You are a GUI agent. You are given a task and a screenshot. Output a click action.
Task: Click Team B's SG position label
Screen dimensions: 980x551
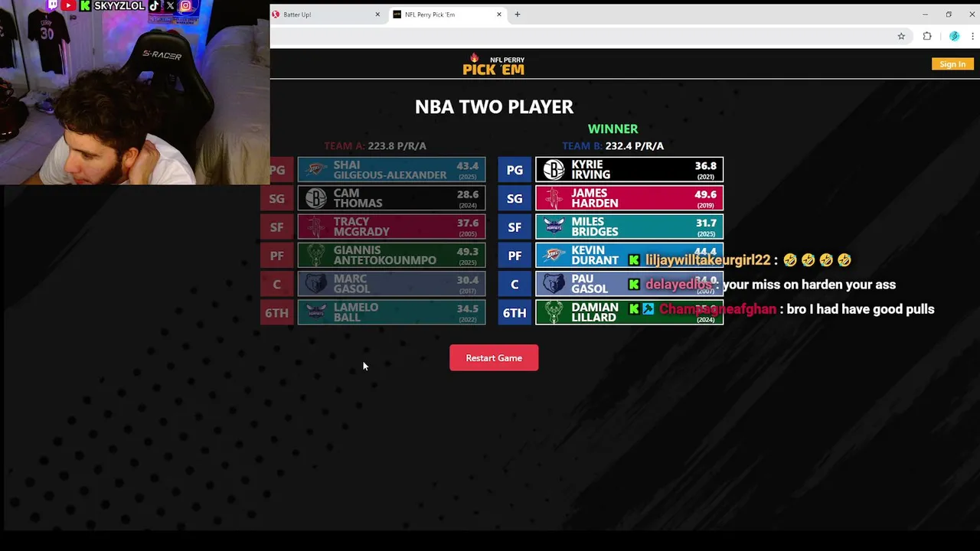514,198
